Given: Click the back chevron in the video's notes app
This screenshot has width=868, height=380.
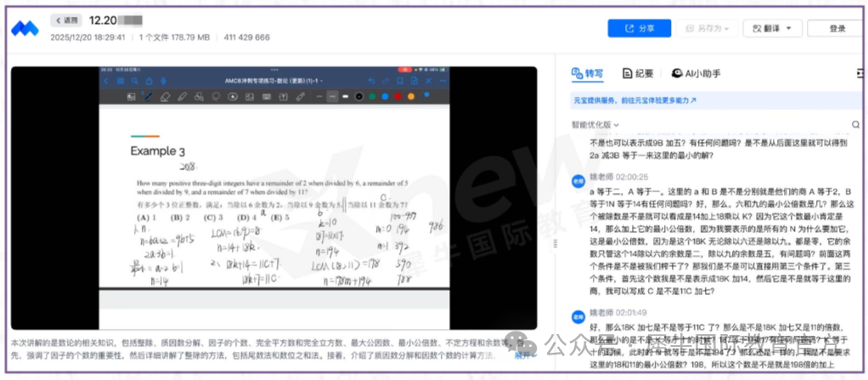Looking at the screenshot, I should [105, 81].
